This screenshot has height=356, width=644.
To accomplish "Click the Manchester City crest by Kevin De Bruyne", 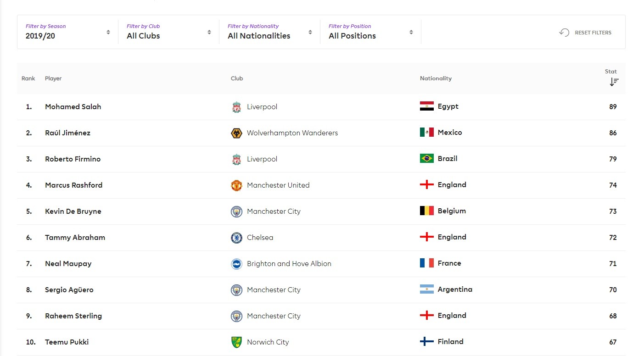I will 236,211.
